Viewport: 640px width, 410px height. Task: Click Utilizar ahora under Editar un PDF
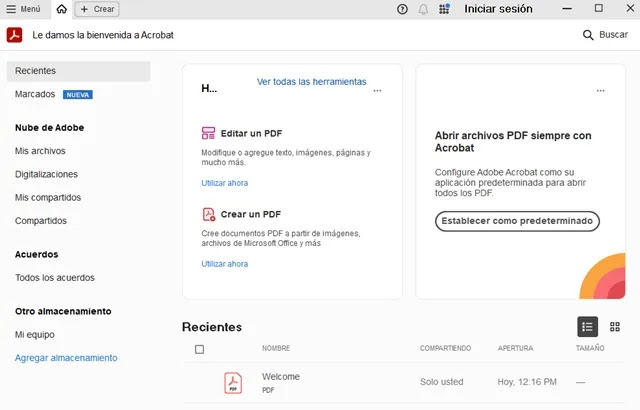coord(224,183)
